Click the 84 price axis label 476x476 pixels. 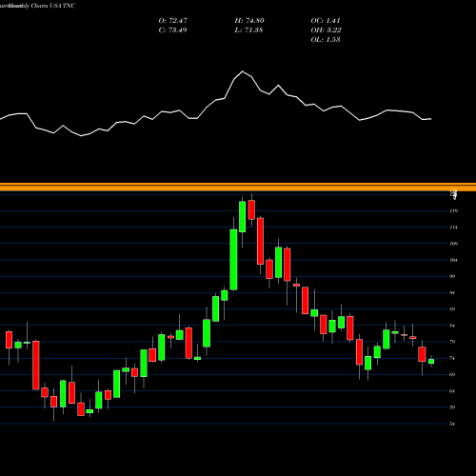click(x=453, y=326)
